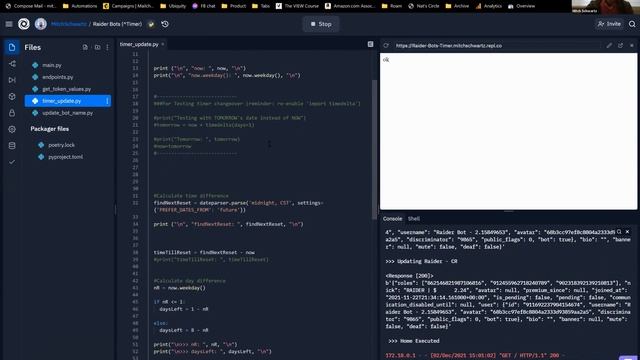
Task: Click 'timeTillReset = findNextReset - now' code line
Action: [x=204, y=252]
